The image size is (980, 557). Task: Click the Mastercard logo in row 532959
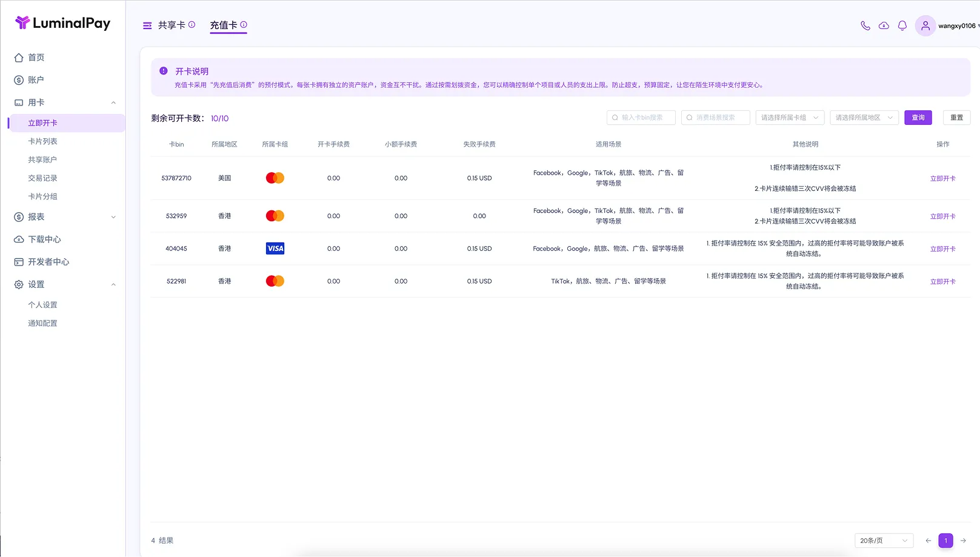point(275,216)
